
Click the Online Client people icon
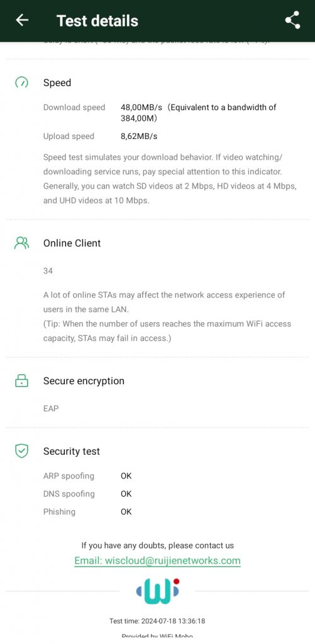pos(21,243)
